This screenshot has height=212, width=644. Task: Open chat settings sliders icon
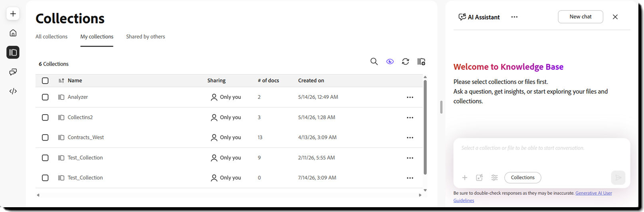(x=494, y=178)
